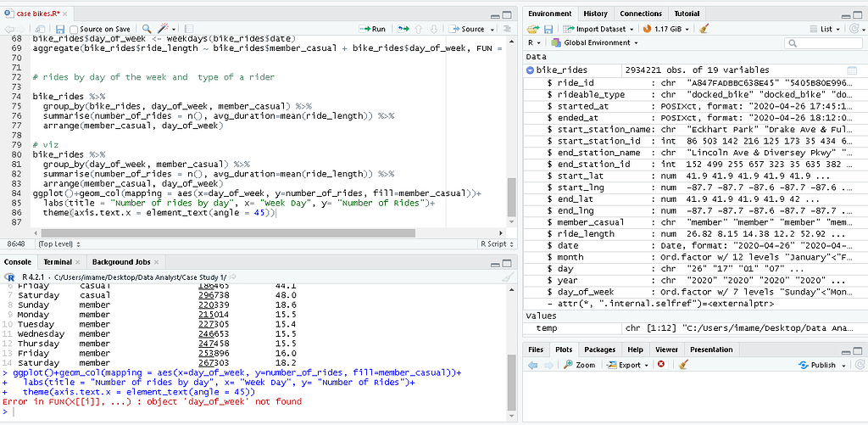Select the temp value row
Image resolution: width=868 pixels, height=425 pixels.
pyautogui.click(x=694, y=328)
